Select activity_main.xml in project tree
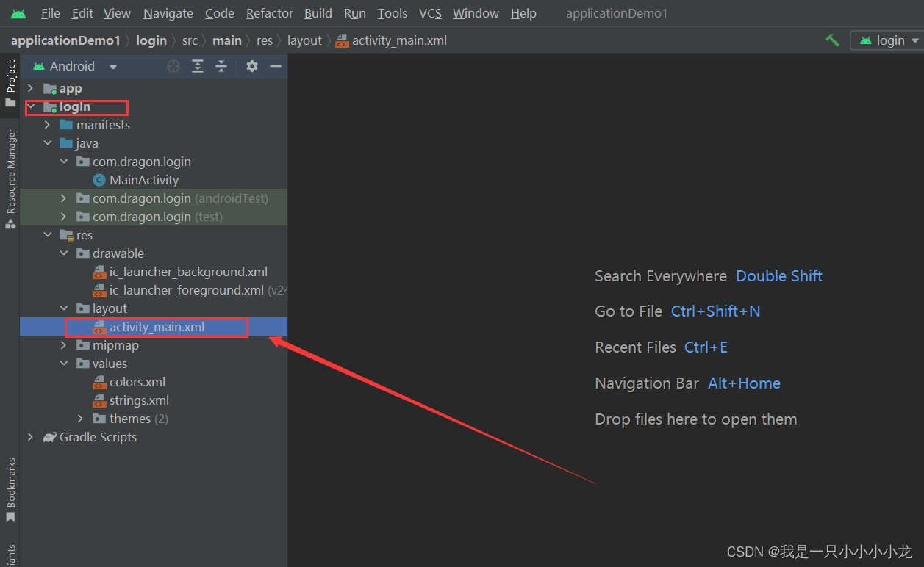Image resolution: width=924 pixels, height=567 pixels. click(154, 327)
